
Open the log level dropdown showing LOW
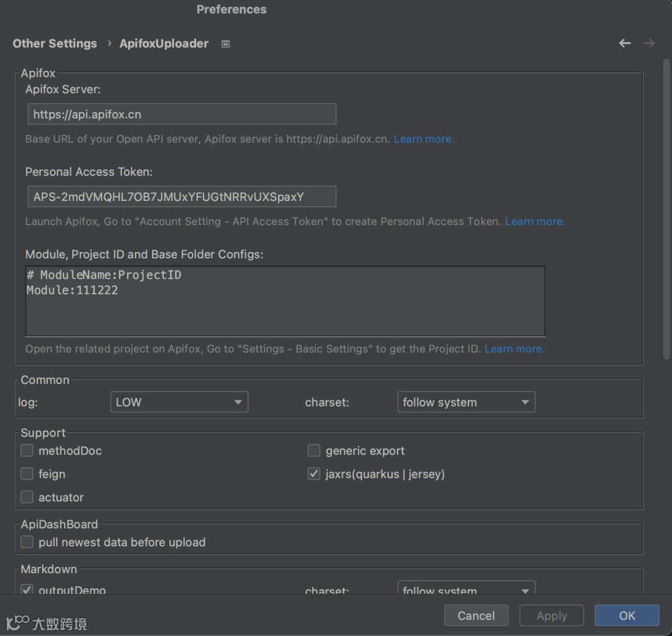(179, 402)
